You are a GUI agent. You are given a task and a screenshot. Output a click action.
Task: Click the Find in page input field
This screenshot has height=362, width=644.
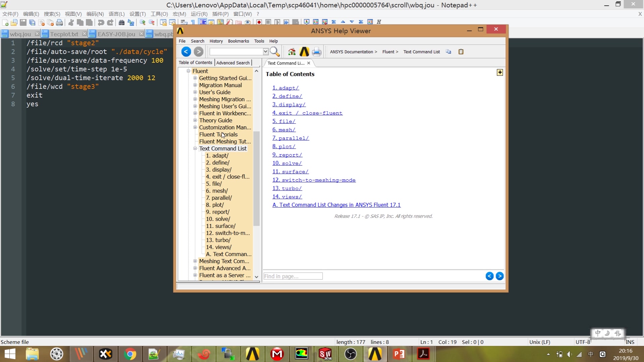click(x=293, y=276)
